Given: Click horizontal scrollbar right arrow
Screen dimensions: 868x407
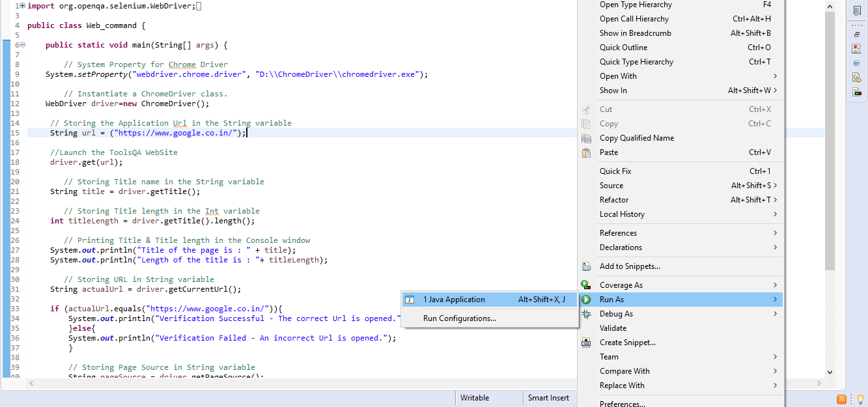Looking at the screenshot, I should 820,384.
